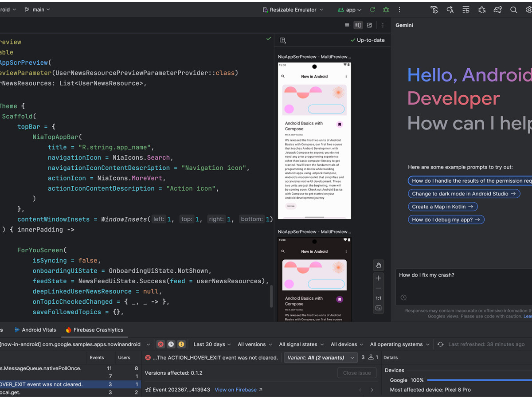Switch to the Android Vitals tab
This screenshot has width=532, height=399.
pos(35,330)
